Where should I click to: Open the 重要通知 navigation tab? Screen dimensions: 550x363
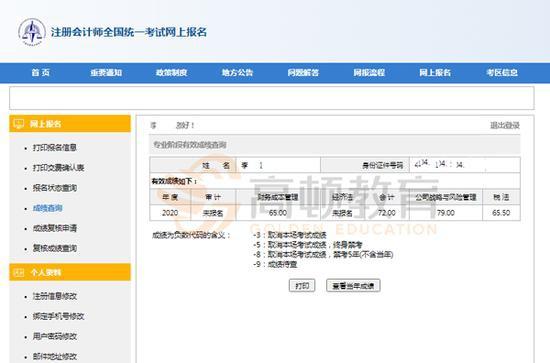click(106, 73)
